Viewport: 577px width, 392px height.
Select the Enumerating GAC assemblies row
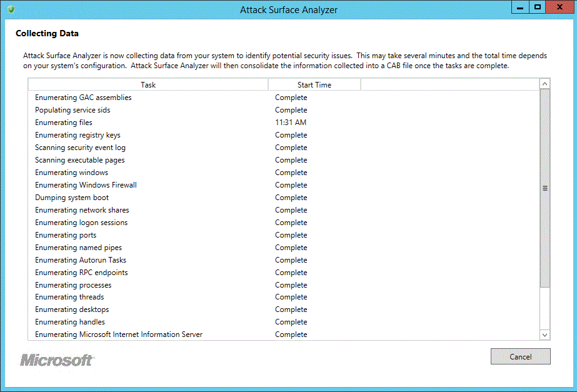83,98
